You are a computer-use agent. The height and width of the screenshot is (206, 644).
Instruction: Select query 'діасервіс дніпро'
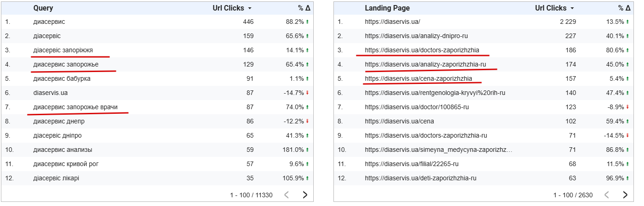coord(58,135)
